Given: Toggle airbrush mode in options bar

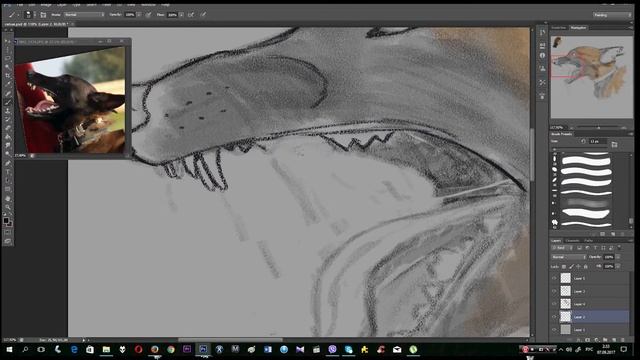Looking at the screenshot, I should [x=191, y=15].
